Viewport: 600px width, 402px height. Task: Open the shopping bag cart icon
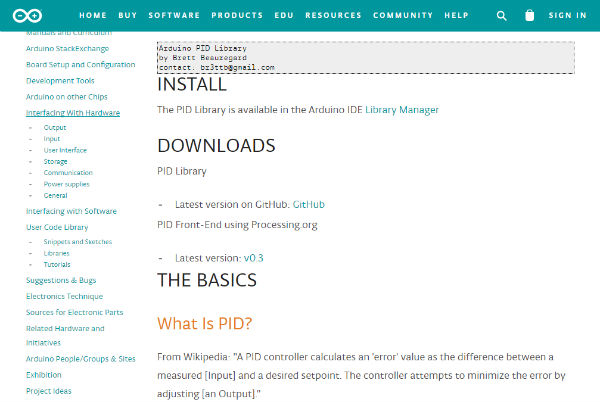click(x=529, y=16)
